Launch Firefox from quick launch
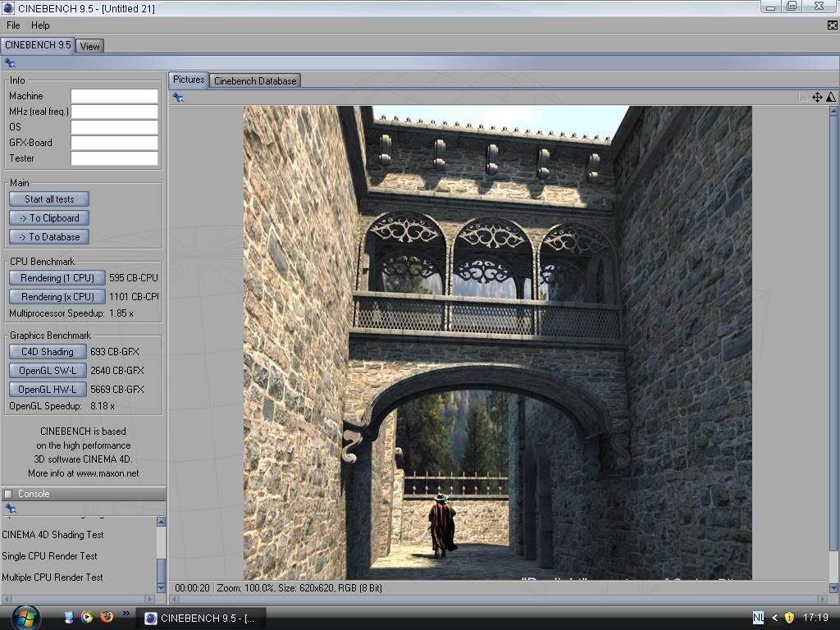The height and width of the screenshot is (630, 840). [x=107, y=617]
